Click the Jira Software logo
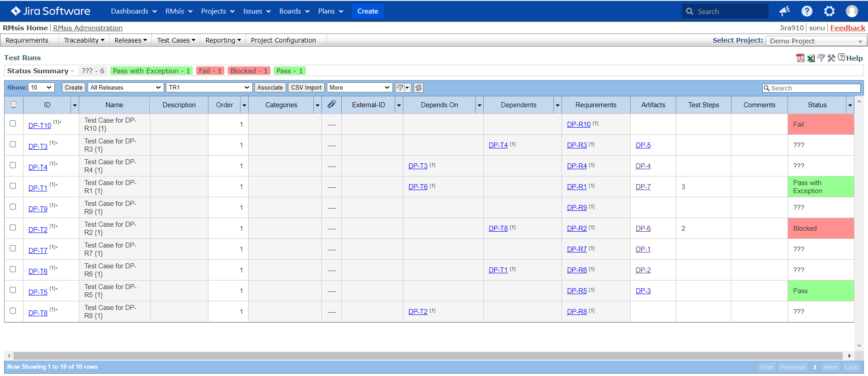 coord(51,11)
